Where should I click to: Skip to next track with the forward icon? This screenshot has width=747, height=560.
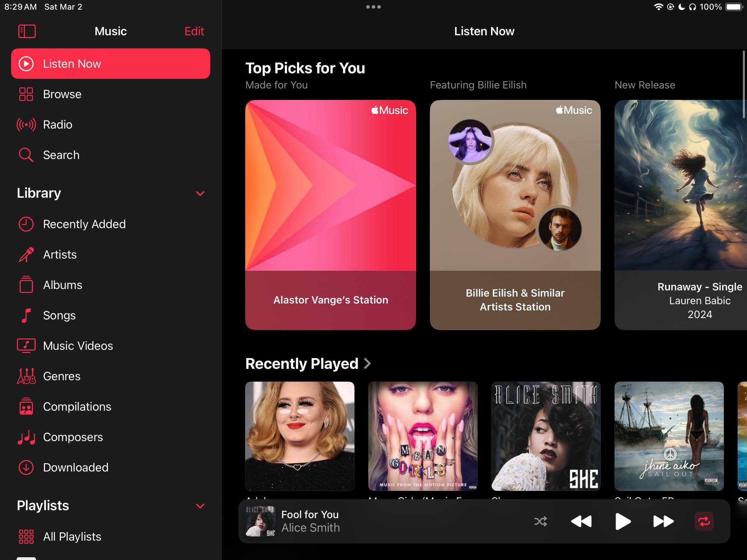pyautogui.click(x=663, y=521)
